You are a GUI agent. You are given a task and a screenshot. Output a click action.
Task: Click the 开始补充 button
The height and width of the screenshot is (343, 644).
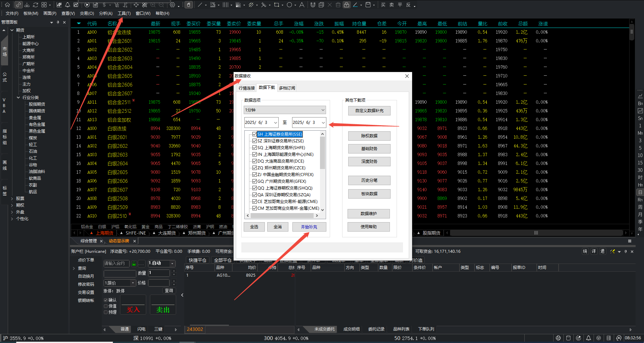[309, 227]
